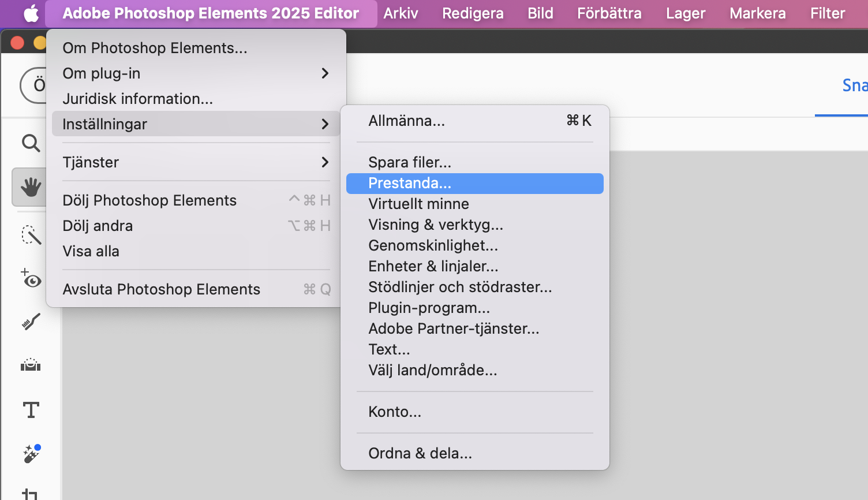Screen dimensions: 868x500
Task: Open Adobe Photoshop Elements 2025 Editor menu
Action: pos(211,13)
